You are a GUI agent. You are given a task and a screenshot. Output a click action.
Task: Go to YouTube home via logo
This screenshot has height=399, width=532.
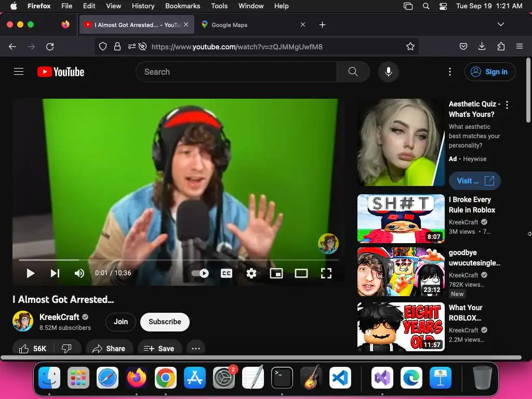click(x=61, y=72)
